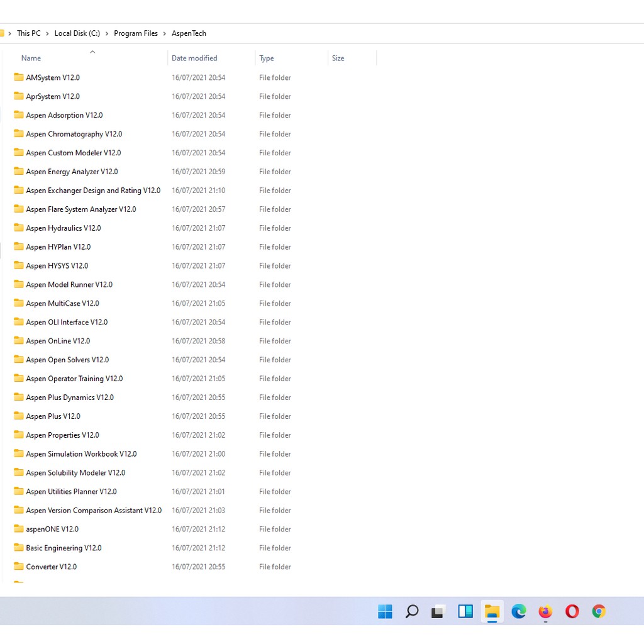Click the Type column header
Viewport: 644px width, 644px height.
267,58
